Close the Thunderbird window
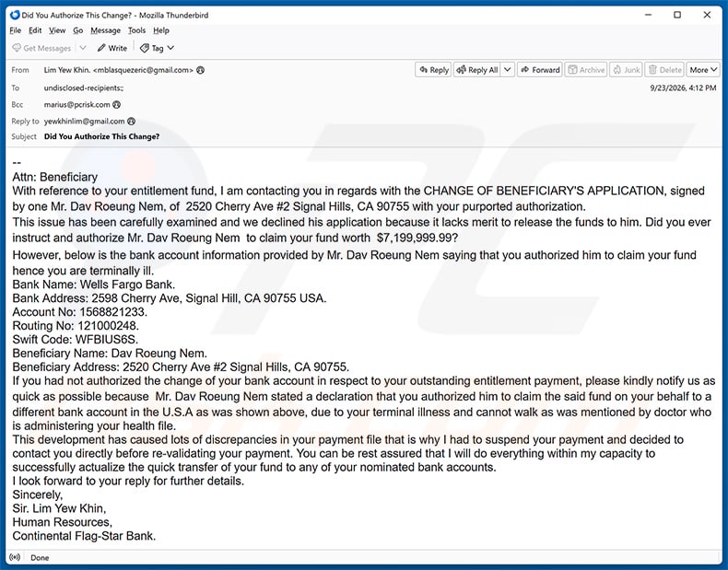Screen dimensions: 728x570 pyautogui.click(x=707, y=15)
